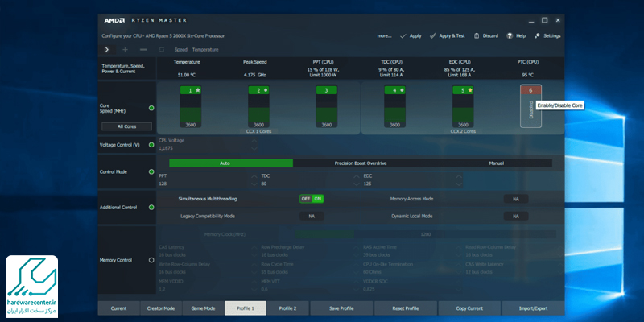Expand the side panel arrow button
Viewport: 644px width, 322px height.
coord(107,50)
